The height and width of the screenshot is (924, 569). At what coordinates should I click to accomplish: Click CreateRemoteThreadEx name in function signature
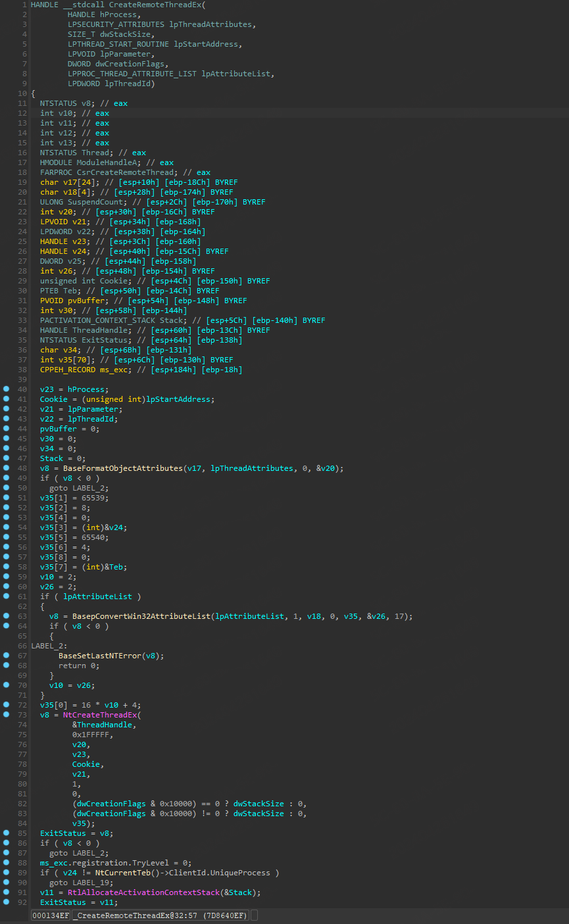(x=155, y=5)
